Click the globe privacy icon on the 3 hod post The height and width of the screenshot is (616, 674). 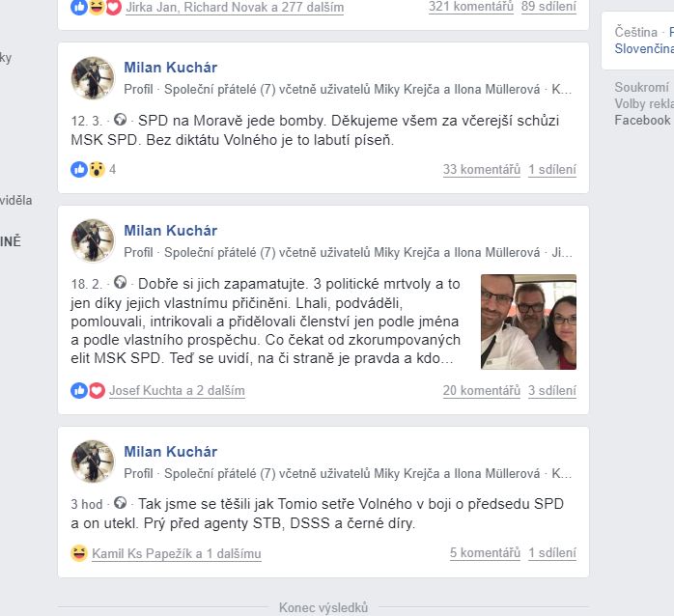(121, 502)
